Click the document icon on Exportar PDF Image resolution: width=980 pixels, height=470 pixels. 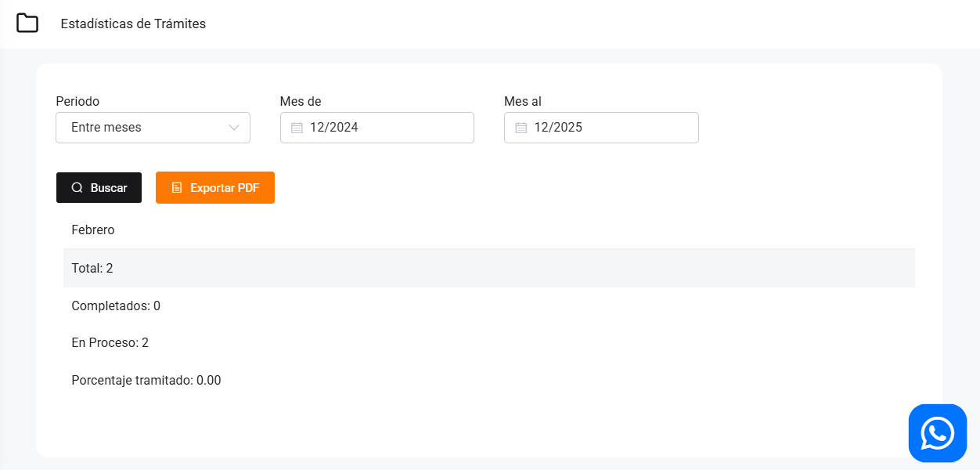(177, 188)
